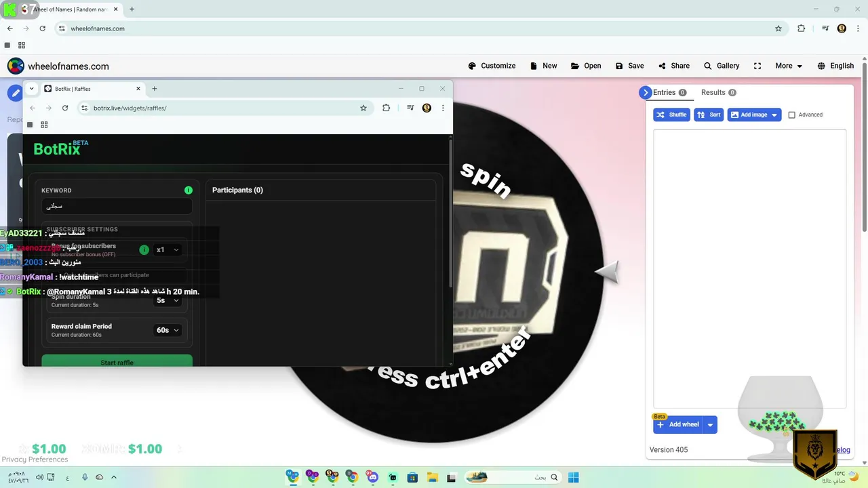Reload the wheelofnames.com page
Screen dimensions: 868x488
pyautogui.click(x=42, y=28)
